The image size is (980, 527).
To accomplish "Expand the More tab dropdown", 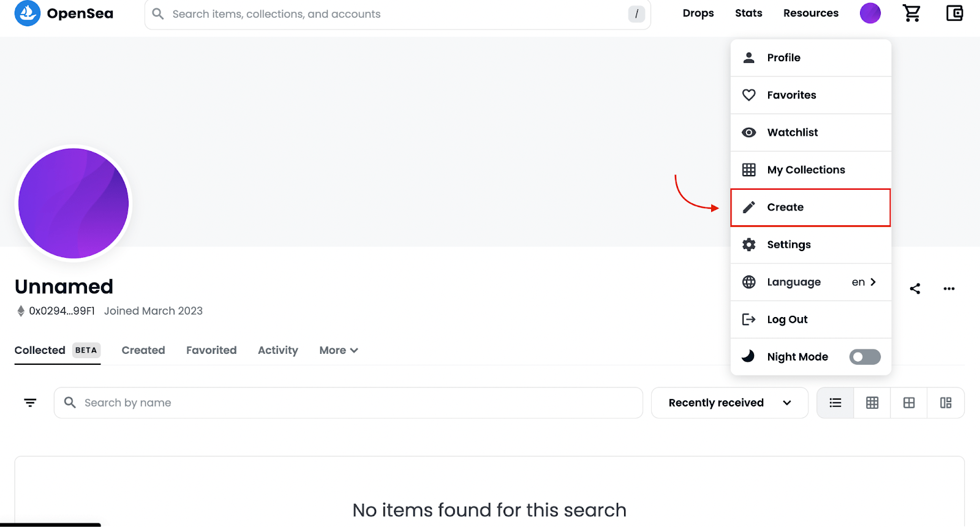I will [338, 350].
